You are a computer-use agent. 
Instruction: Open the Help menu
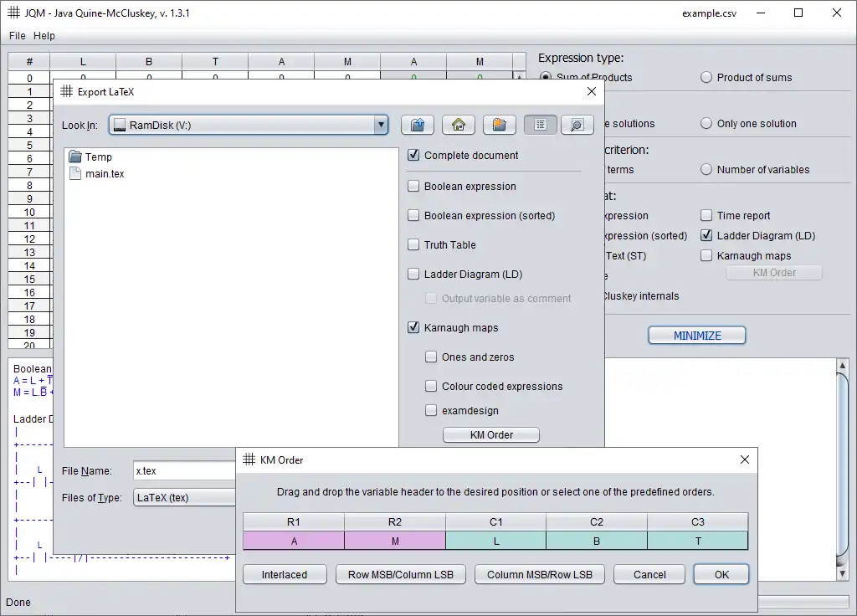44,35
